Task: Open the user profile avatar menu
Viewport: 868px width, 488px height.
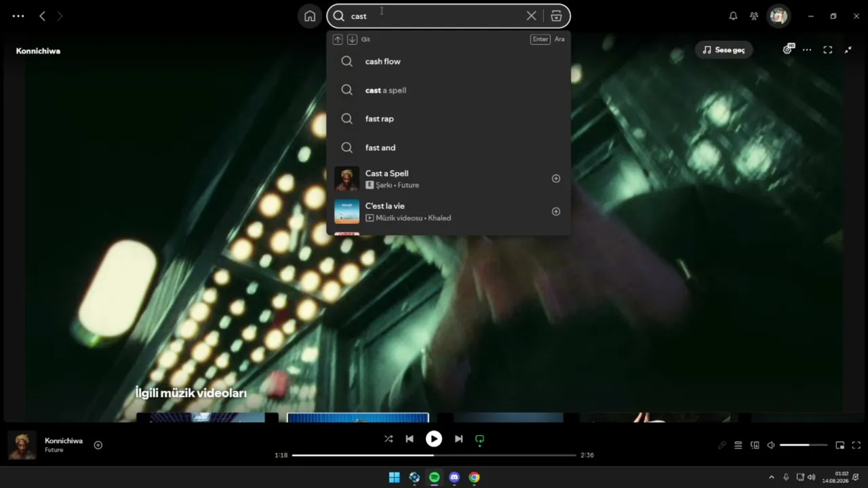Action: (x=778, y=16)
